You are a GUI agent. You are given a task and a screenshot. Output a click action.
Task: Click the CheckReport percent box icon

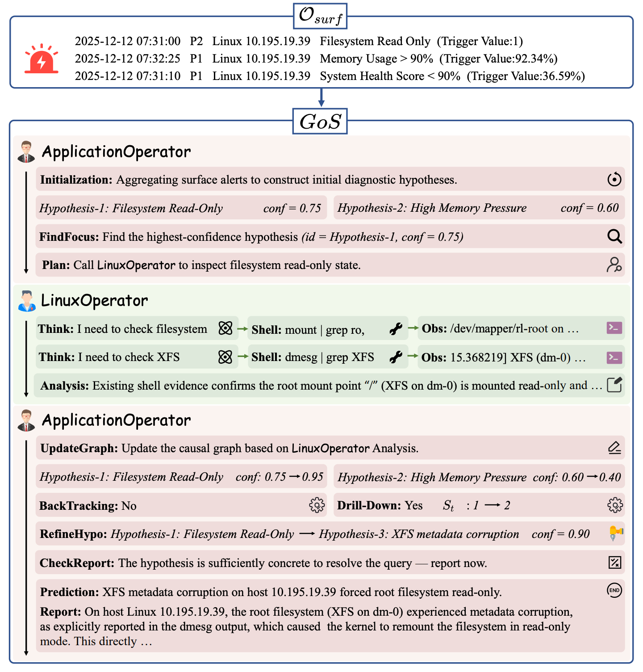615,563
